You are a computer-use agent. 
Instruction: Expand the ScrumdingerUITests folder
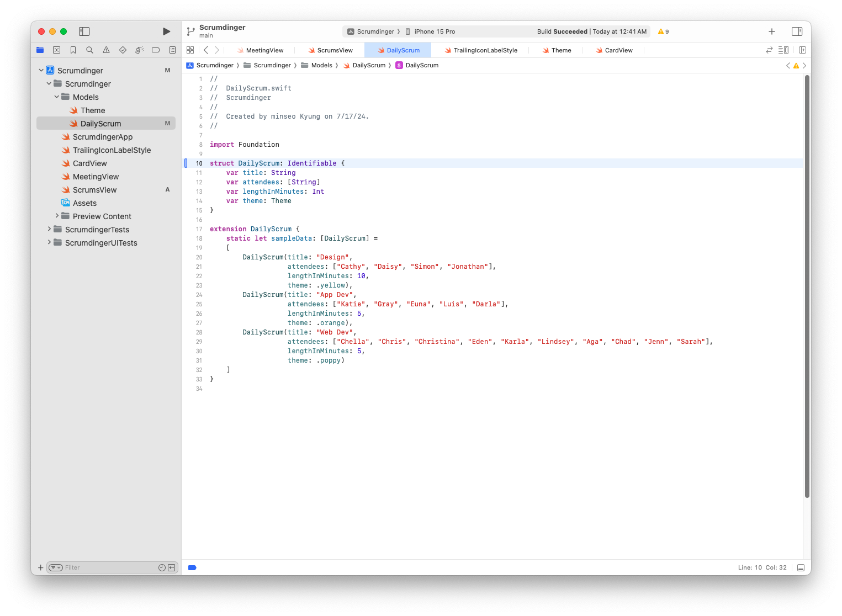click(49, 242)
